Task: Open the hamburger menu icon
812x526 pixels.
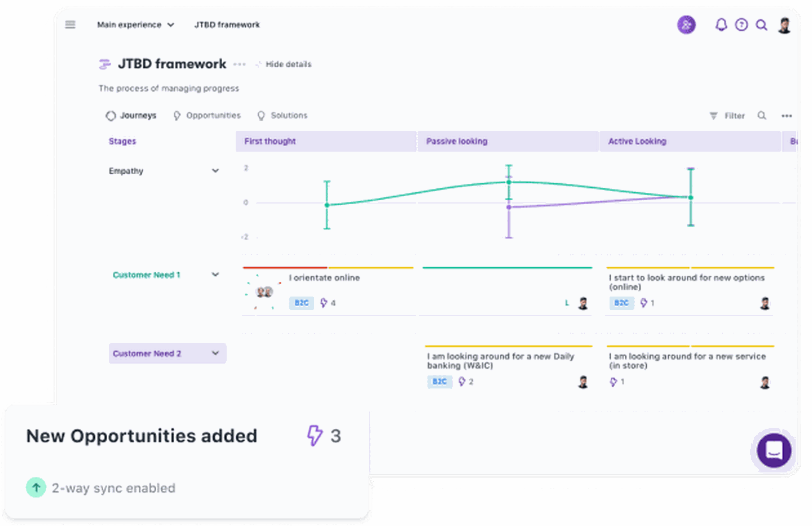Action: coord(70,24)
